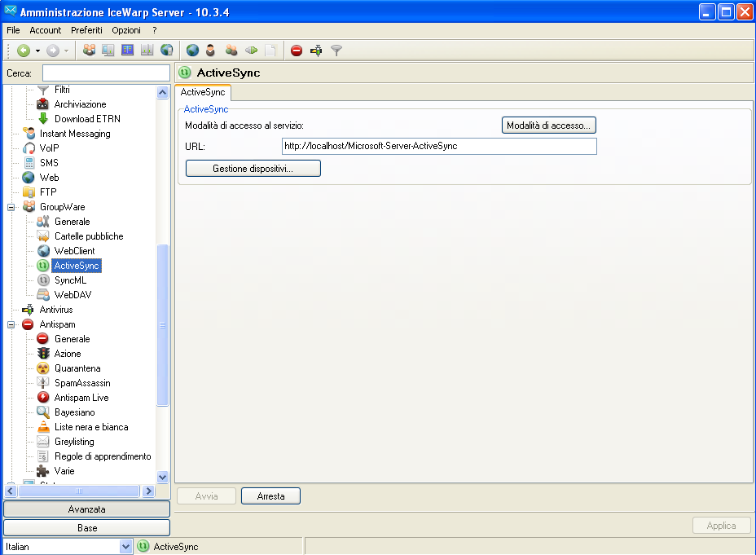Viewport: 756px width, 555px height.
Task: Open the File menu
Action: tap(13, 30)
